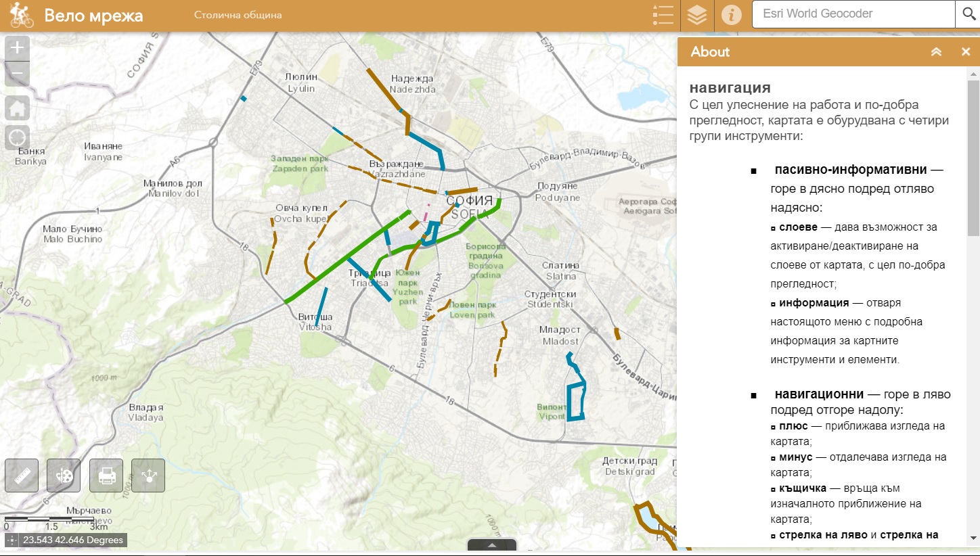980x556 pixels.
Task: Click the bold word слоеве
Action: coord(798,227)
